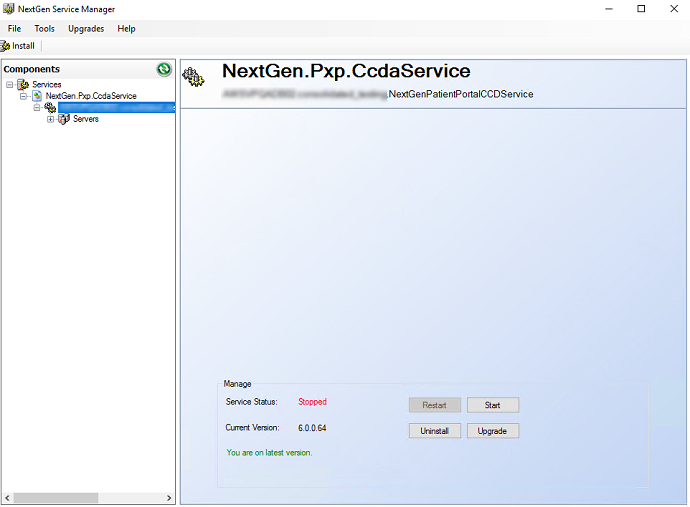Close the NextGen Service Manager window

(x=674, y=9)
